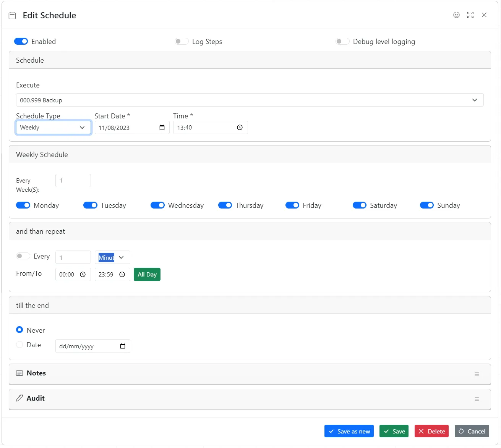Open the calendar picker for the end Date
Image resolution: width=501 pixels, height=448 pixels.
coord(122,346)
